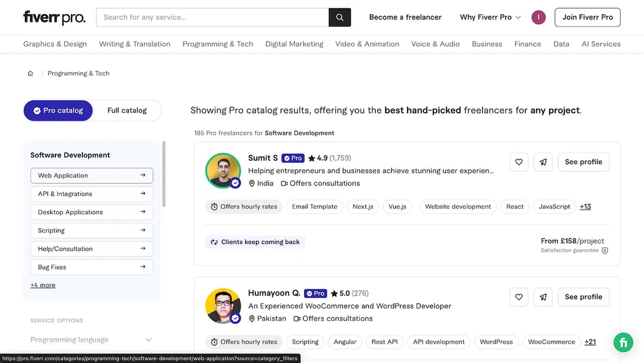Click Join Fiverr Pro button
This screenshot has height=363, width=644.
point(587,17)
